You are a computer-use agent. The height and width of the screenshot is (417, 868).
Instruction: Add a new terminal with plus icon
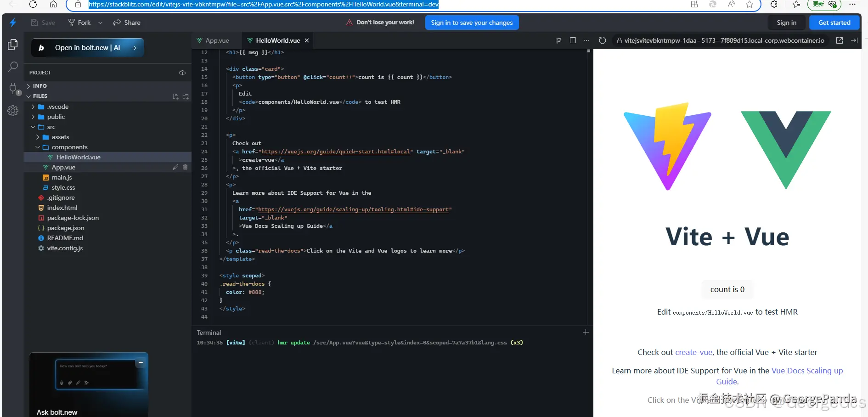click(x=586, y=332)
